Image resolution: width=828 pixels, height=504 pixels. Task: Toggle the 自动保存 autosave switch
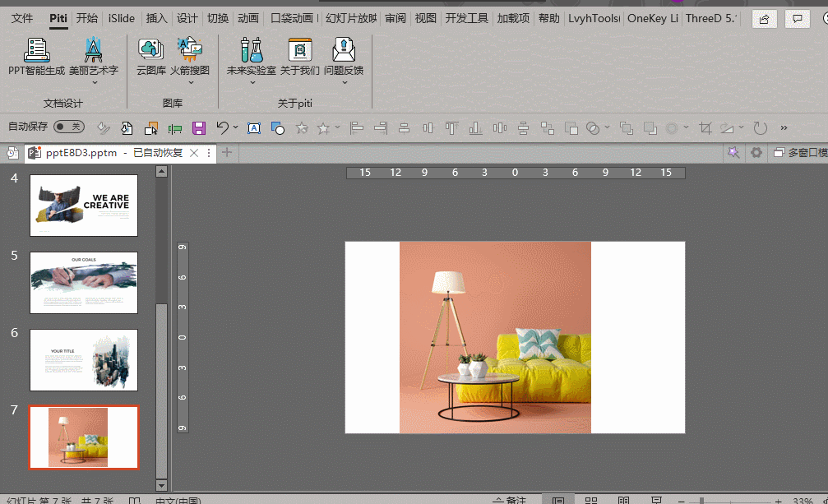68,127
